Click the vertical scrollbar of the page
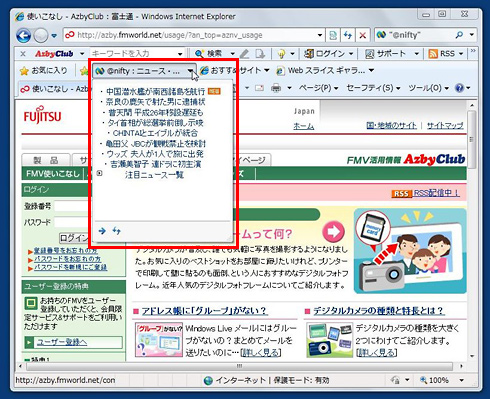 471,230
